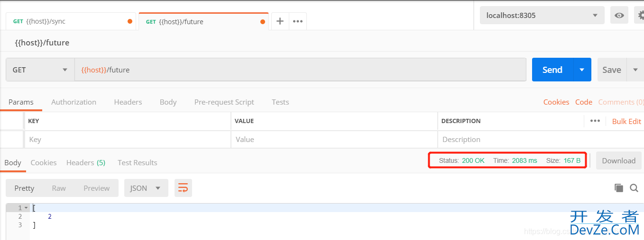Expand the Send button dropdown arrow
This screenshot has height=240, width=644.
[582, 70]
